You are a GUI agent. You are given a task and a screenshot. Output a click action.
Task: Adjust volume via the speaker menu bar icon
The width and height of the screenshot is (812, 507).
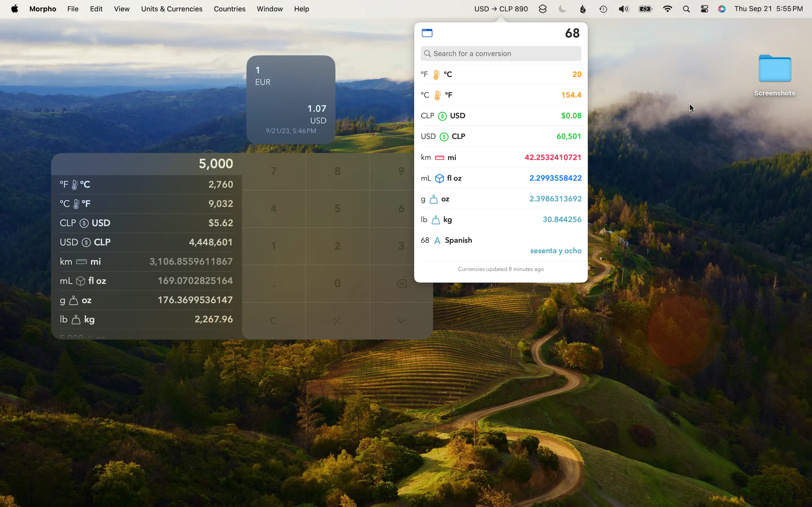623,9
